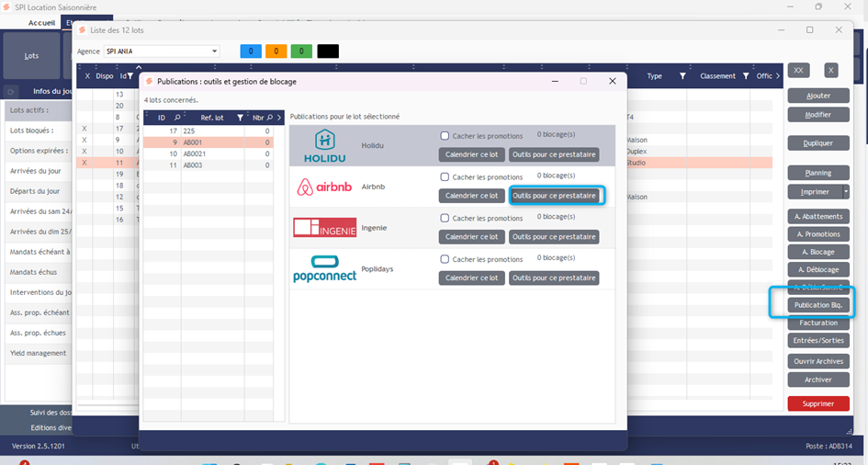The height and width of the screenshot is (465, 868).
Task: Click the search icon in ID column
Action: [174, 118]
